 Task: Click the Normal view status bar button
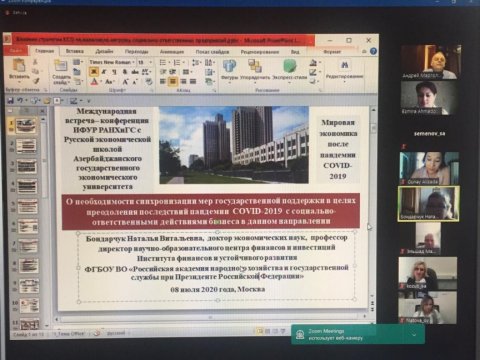[260, 331]
